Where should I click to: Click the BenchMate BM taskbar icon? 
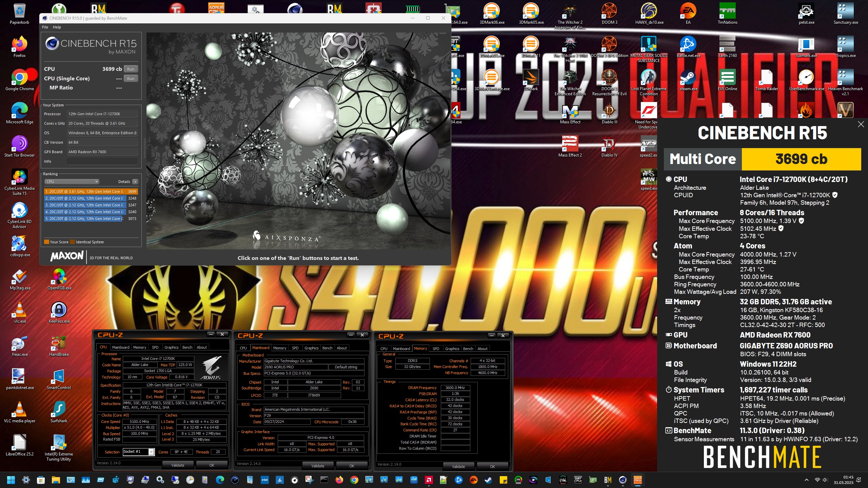pos(608,480)
